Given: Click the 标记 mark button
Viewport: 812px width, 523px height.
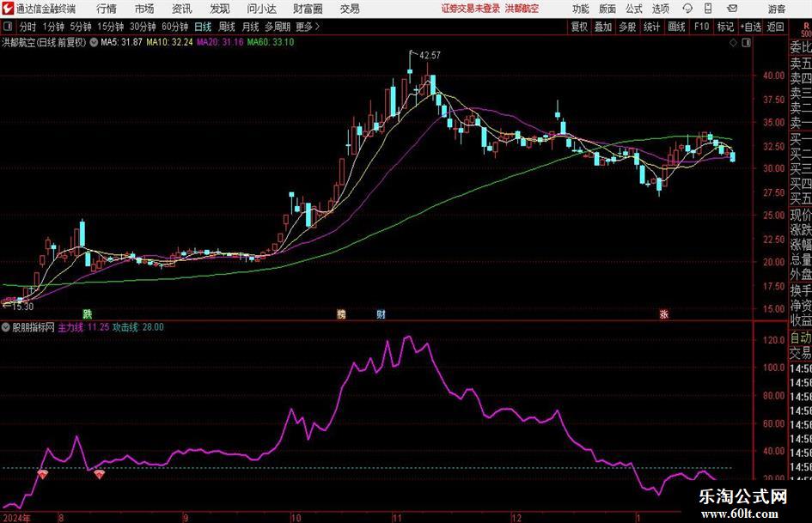Looking at the screenshot, I should click(725, 27).
